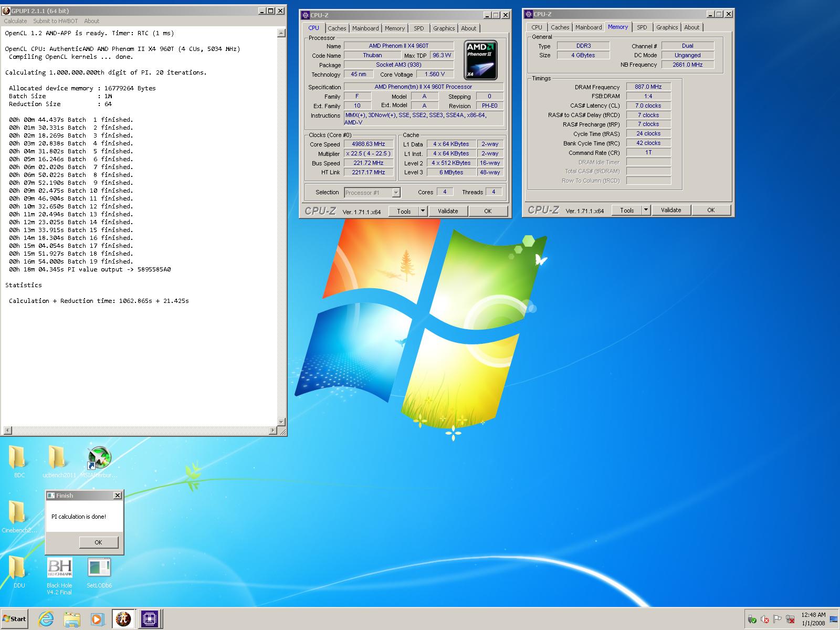Click the Code Name Thuban field

click(372, 55)
